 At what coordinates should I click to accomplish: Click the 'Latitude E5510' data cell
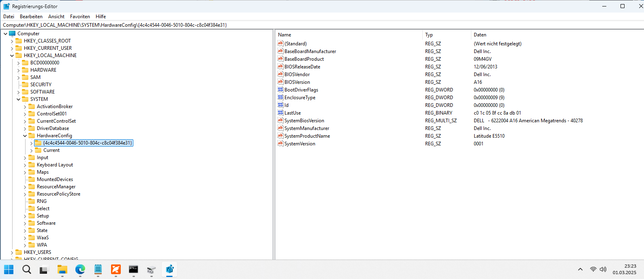pyautogui.click(x=489, y=136)
